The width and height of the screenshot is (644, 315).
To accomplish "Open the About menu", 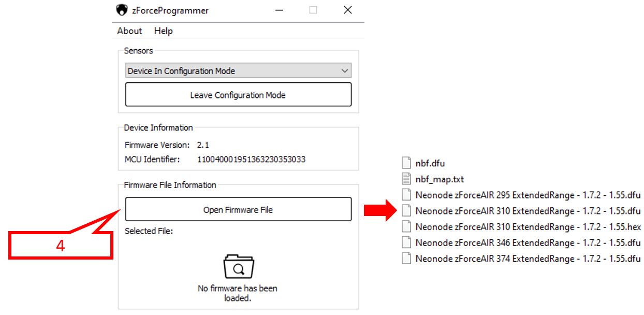I will click(129, 31).
